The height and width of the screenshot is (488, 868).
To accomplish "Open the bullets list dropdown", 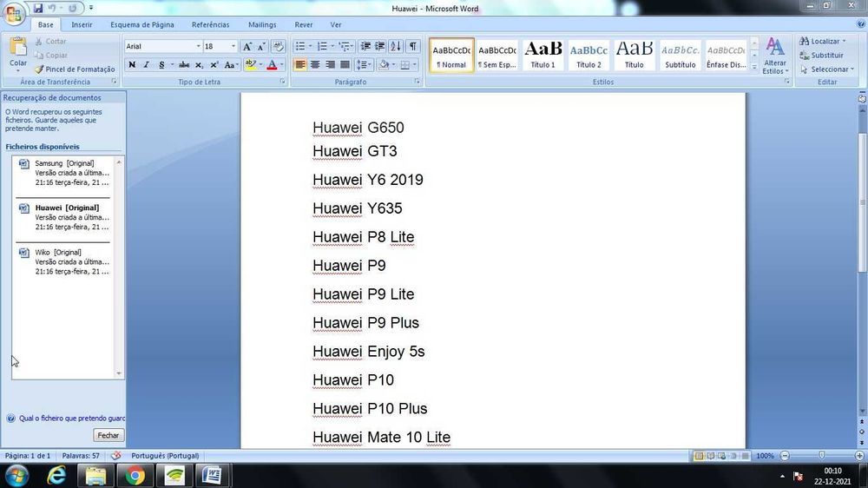I will [x=310, y=47].
